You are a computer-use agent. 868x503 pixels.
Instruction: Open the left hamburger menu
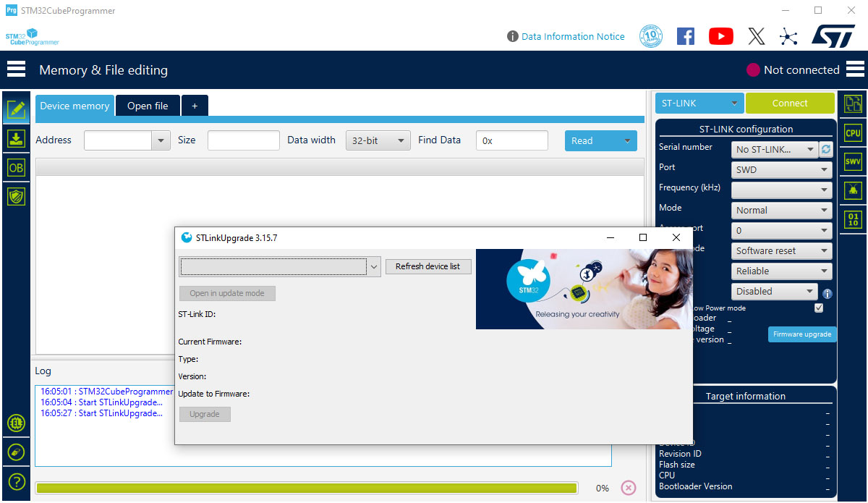coord(16,69)
